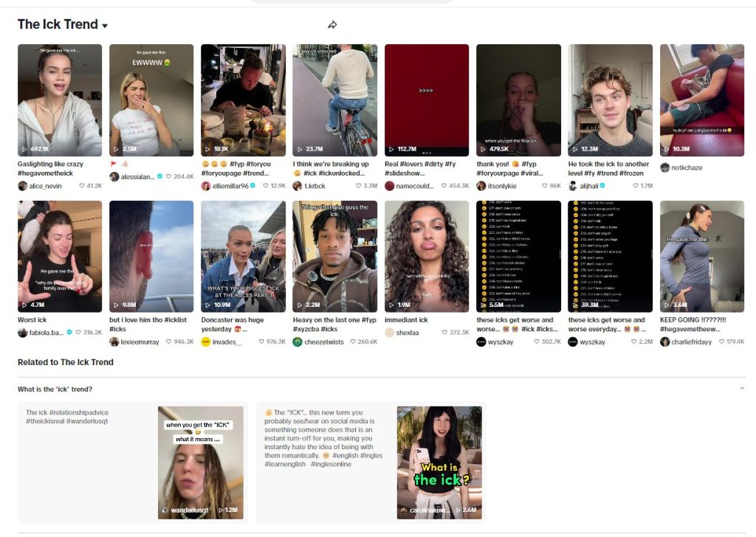Click the notkchaze avatar icon

tap(665, 167)
